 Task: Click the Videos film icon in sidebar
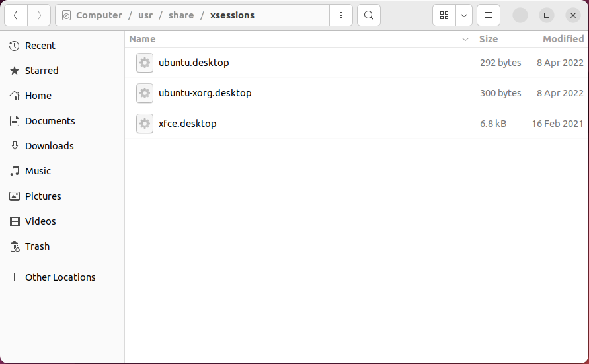click(15, 221)
